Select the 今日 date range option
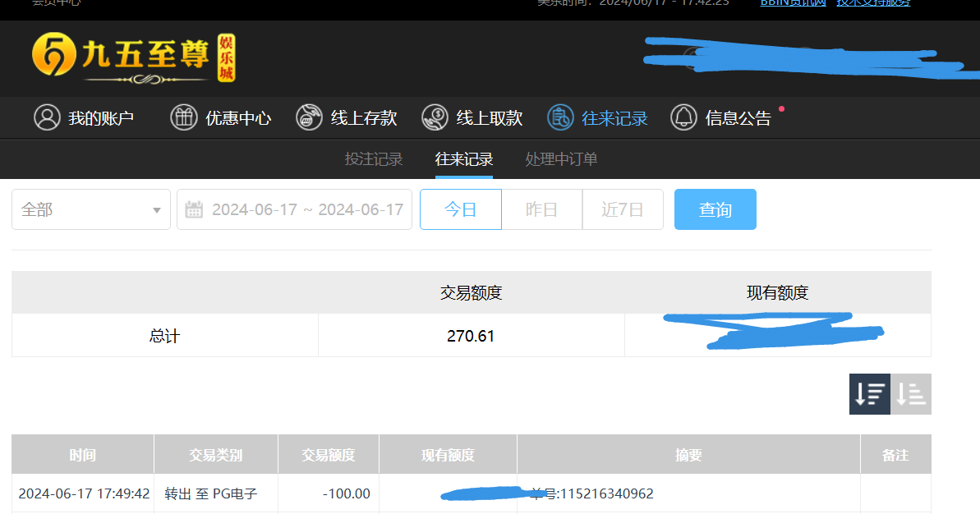980x514 pixels. (460, 209)
